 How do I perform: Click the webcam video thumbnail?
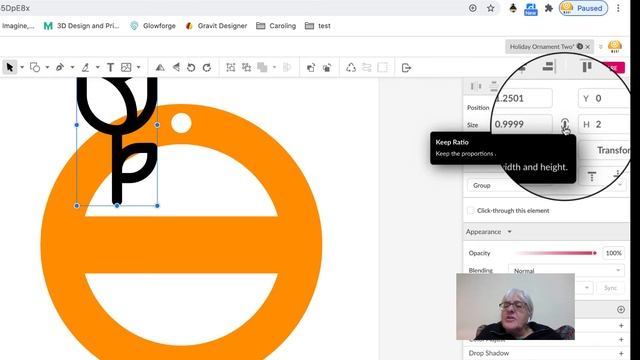(x=515, y=307)
